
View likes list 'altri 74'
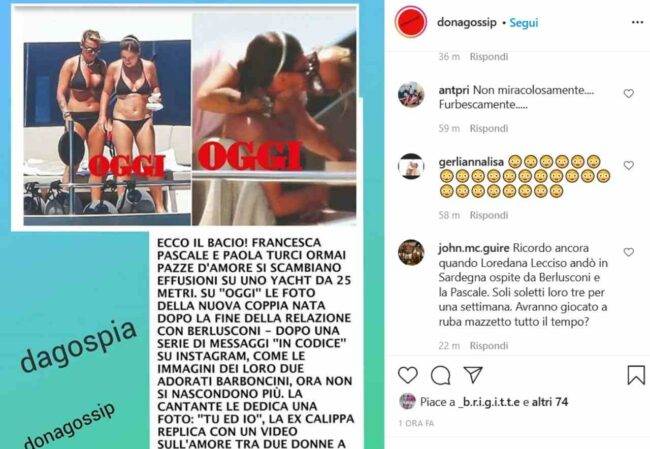550,402
